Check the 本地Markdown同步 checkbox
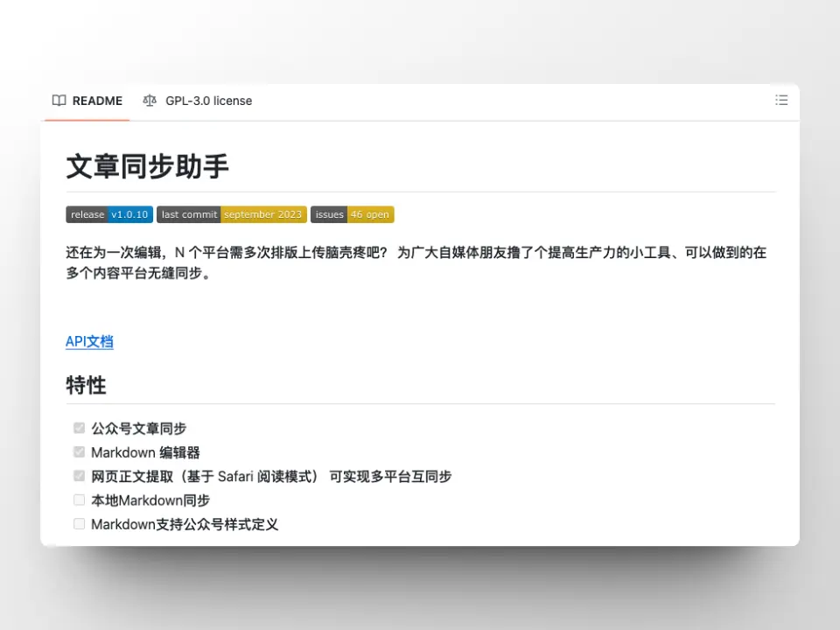Screen dimensions: 840x630 point(80,500)
